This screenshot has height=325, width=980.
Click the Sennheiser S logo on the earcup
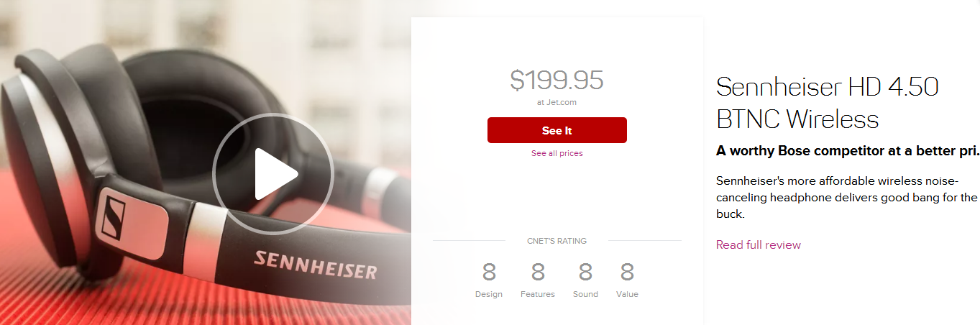point(114,218)
